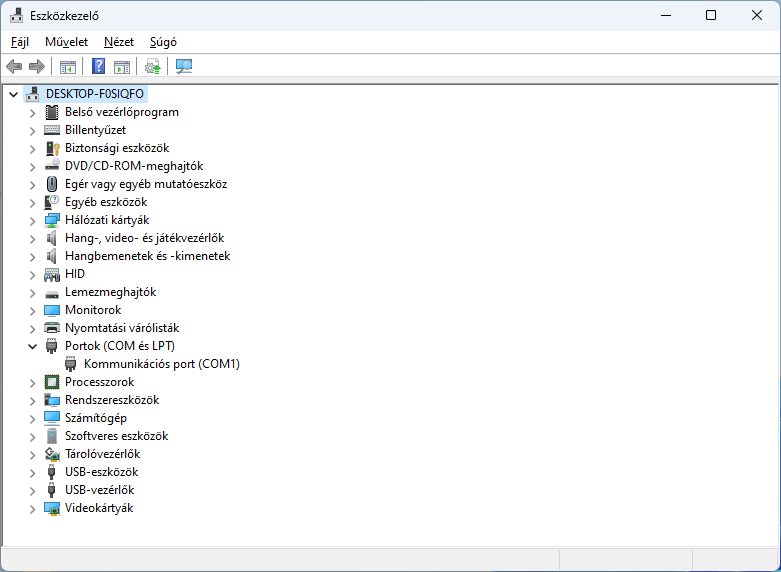
Task: Expand the Billentyűzet category
Action: (x=32, y=130)
